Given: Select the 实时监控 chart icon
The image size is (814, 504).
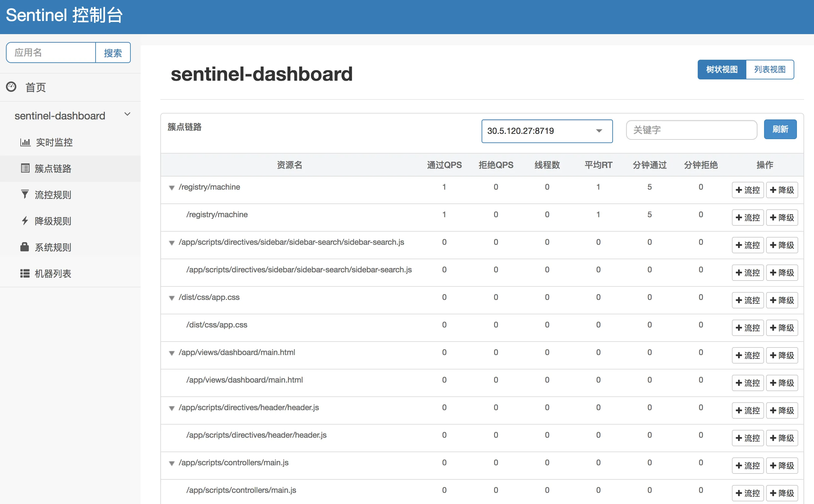Looking at the screenshot, I should (x=25, y=142).
